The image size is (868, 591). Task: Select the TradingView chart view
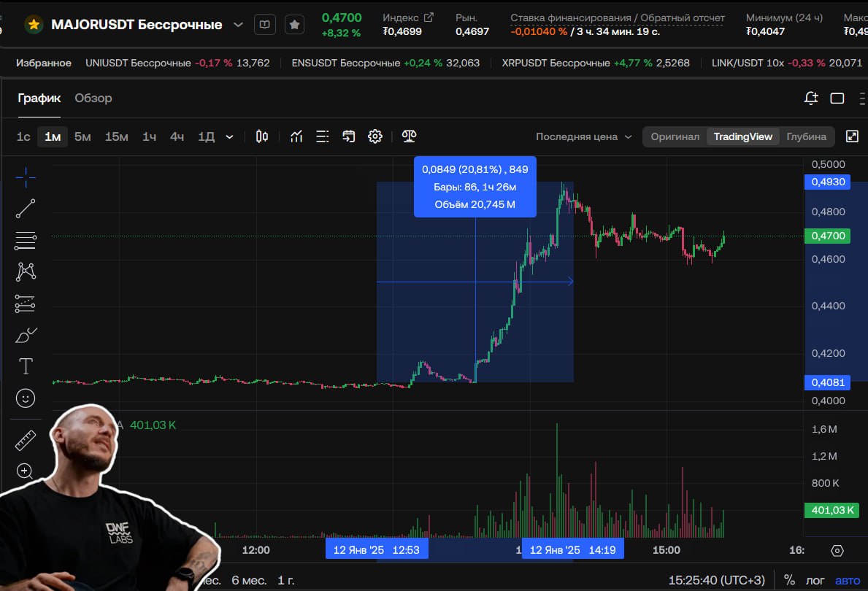[x=742, y=136]
